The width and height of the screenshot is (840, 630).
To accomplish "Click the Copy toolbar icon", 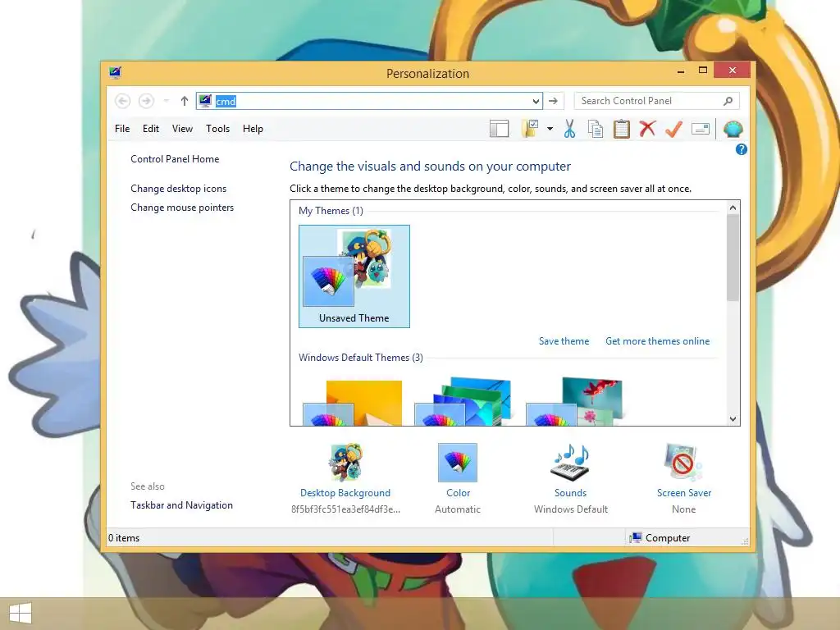I will 596,129.
